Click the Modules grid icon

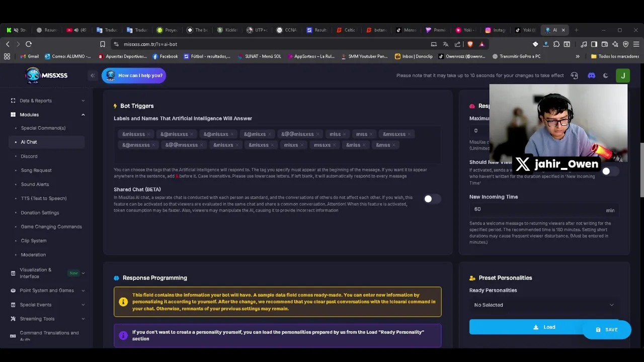pos(13,115)
